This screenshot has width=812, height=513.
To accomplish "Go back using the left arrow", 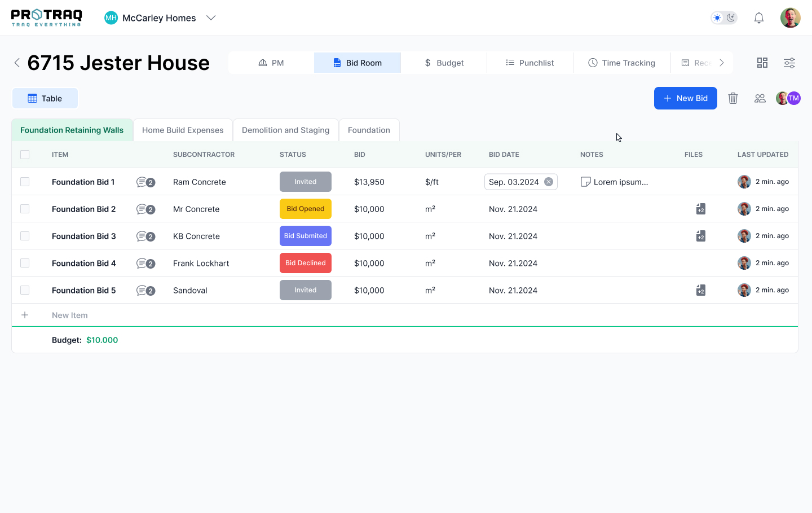I will (x=17, y=63).
